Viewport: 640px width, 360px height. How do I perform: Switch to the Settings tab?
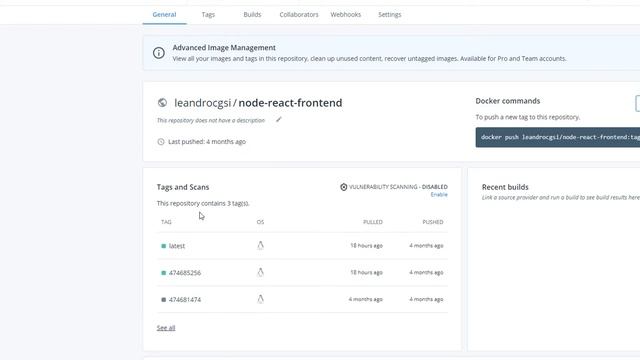click(389, 14)
